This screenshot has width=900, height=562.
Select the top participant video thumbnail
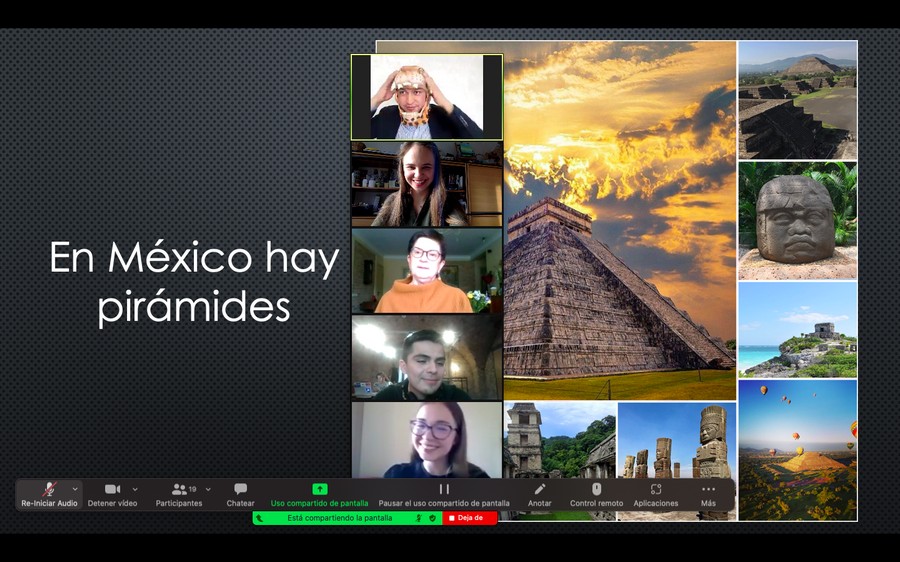tap(427, 97)
